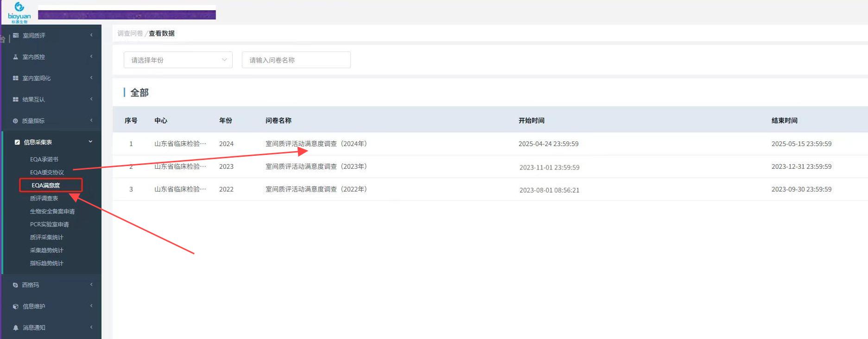Viewport: 868px width, 339px height.
Task: Click the 结果互认 sidebar icon
Action: (x=16, y=100)
